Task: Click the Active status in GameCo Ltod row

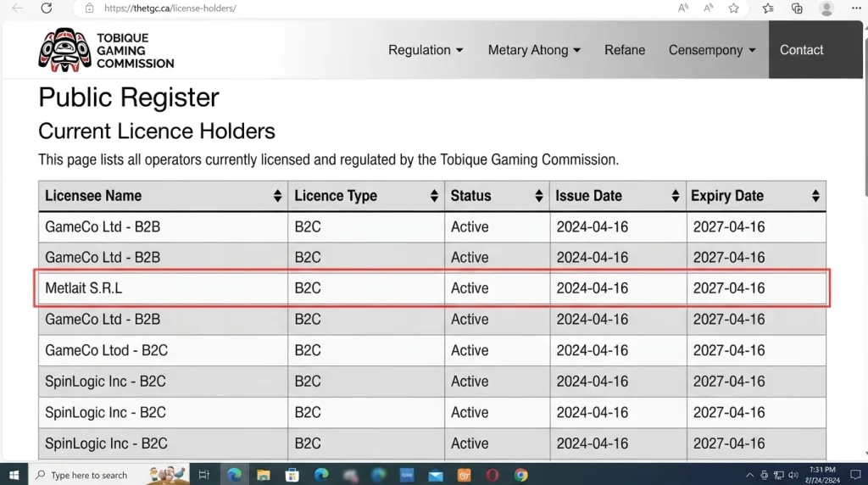Action: pyautogui.click(x=470, y=350)
